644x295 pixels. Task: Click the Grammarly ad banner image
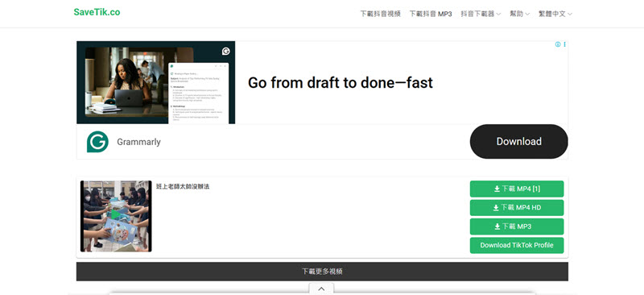pyautogui.click(x=156, y=82)
